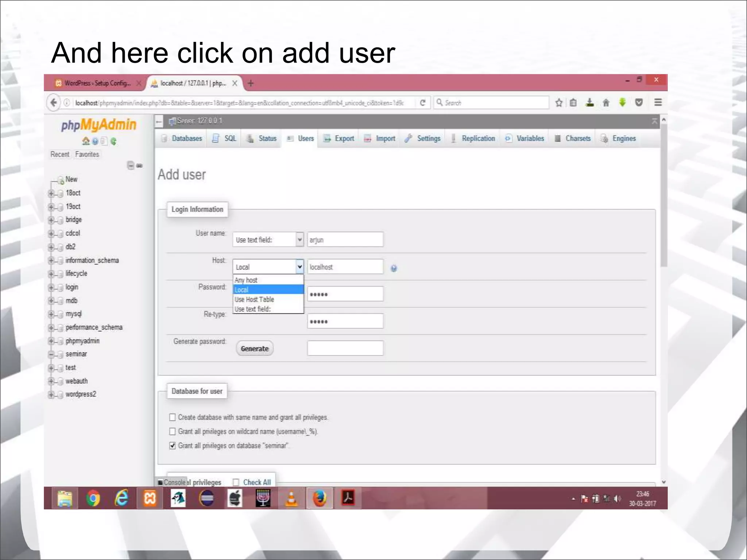
Task: Open File Explorer from the taskbar
Action: pyautogui.click(x=65, y=498)
